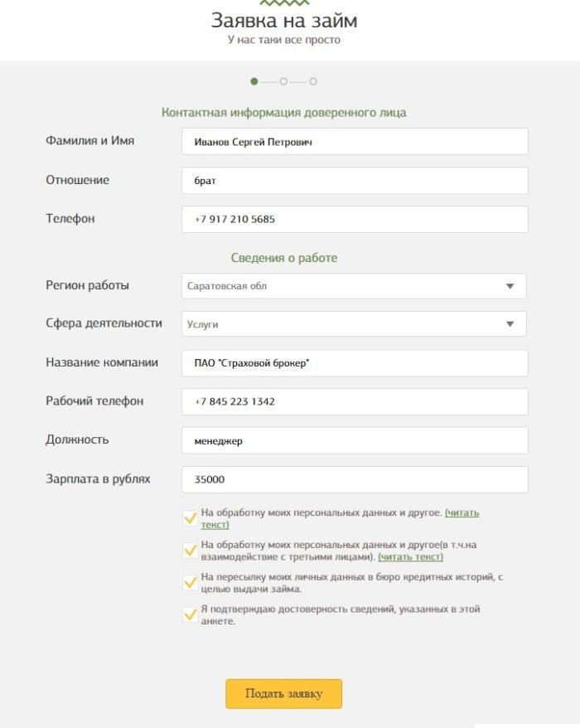Check consent for third-party interaction
The width and height of the screenshot is (580, 728).
click(187, 550)
